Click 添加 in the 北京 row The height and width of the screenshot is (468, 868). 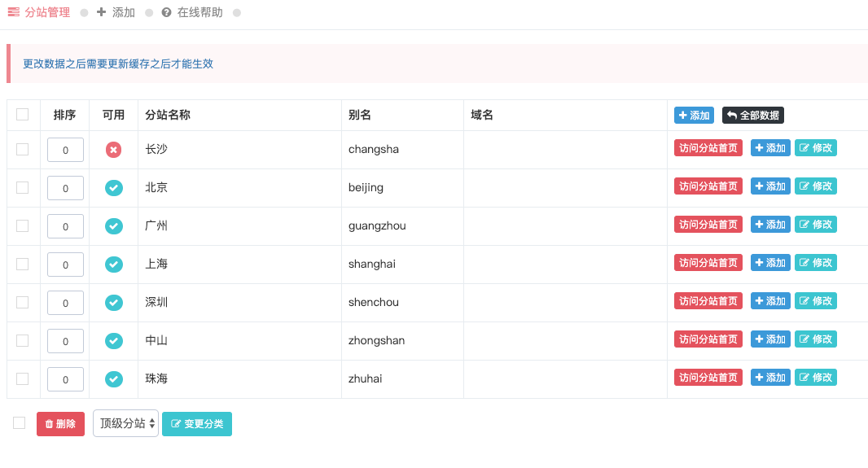coord(770,186)
